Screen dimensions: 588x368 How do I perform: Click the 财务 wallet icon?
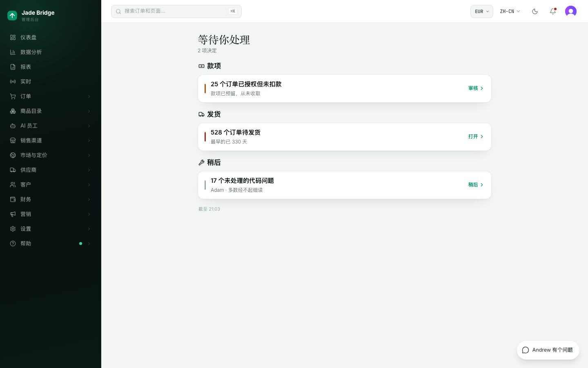click(13, 199)
